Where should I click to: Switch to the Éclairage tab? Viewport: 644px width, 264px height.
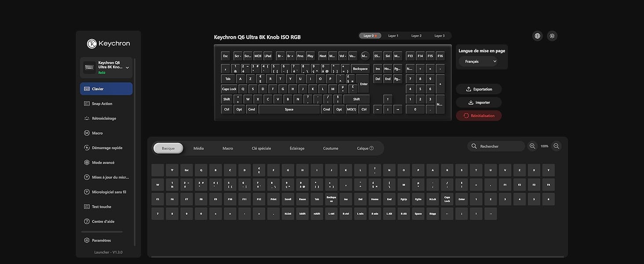tap(297, 148)
